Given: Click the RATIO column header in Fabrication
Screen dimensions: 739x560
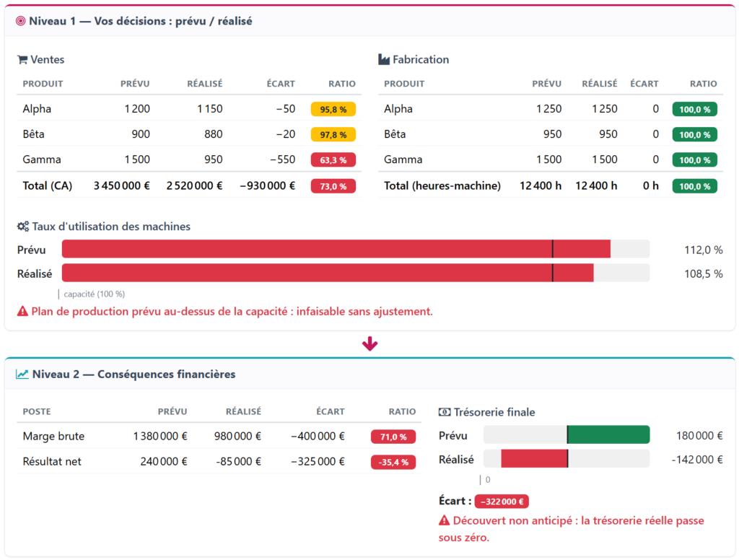Looking at the screenshot, I should click(703, 84).
